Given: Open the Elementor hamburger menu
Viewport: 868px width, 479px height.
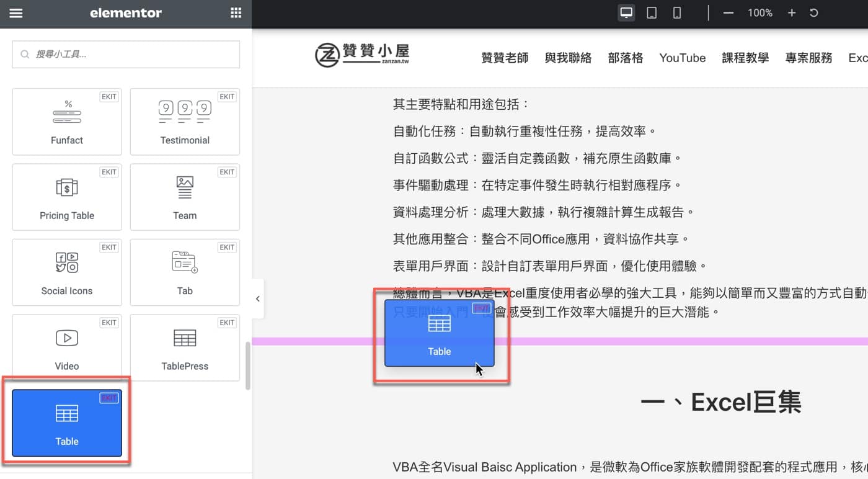Looking at the screenshot, I should pos(16,13).
